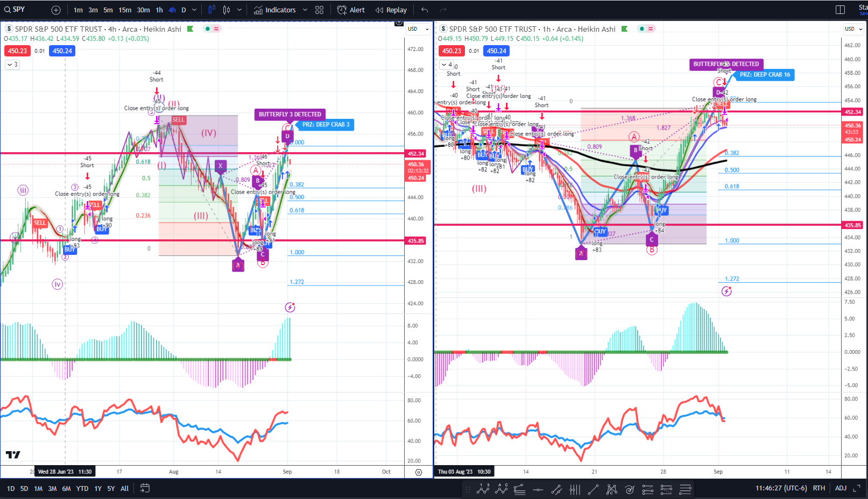The height and width of the screenshot is (499, 868).
Task: Click the candlestick chart type icon
Action: coord(227,10)
